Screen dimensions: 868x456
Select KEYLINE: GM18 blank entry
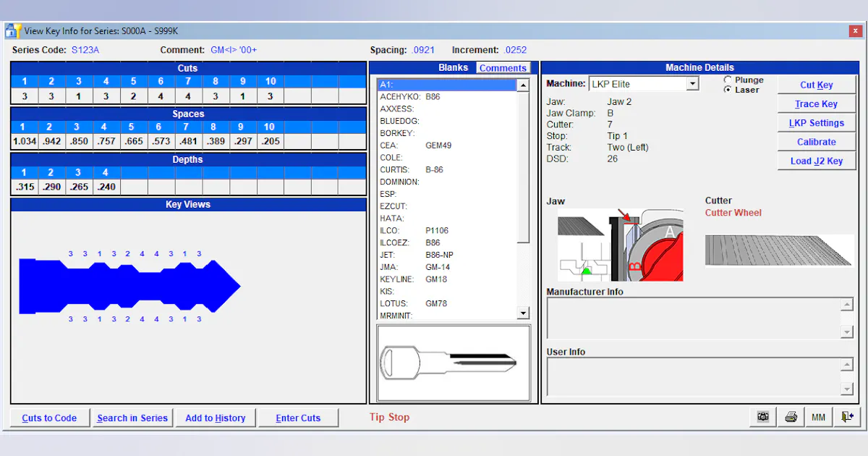point(447,279)
